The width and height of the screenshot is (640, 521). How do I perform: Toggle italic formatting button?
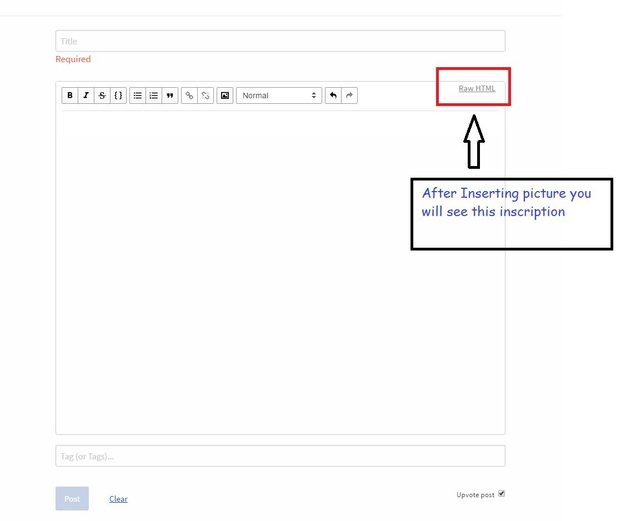[x=86, y=96]
